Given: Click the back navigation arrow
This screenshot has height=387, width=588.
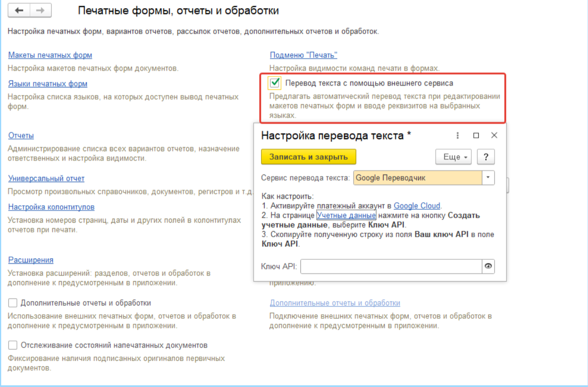Looking at the screenshot, I should pos(19,10).
